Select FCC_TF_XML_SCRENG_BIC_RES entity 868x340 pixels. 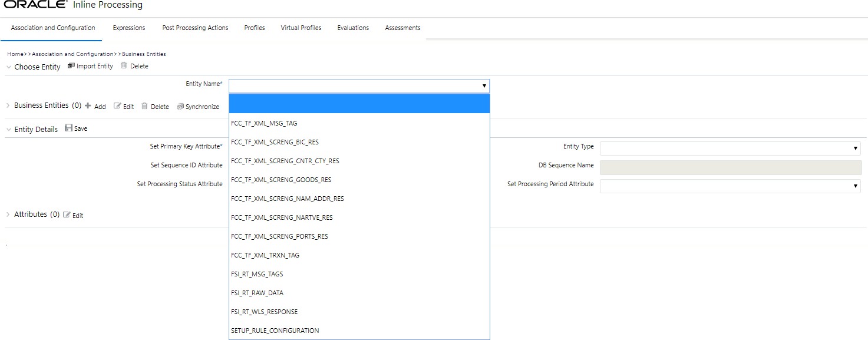(359, 142)
